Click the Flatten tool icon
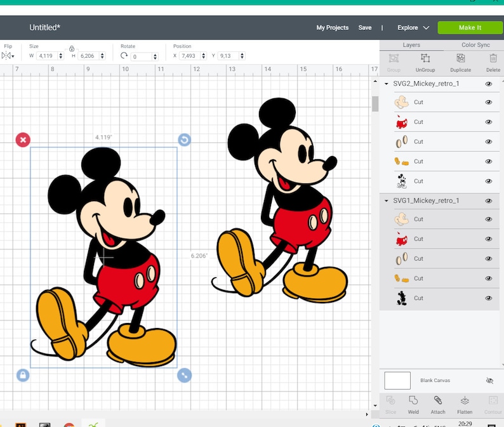 pos(465,400)
